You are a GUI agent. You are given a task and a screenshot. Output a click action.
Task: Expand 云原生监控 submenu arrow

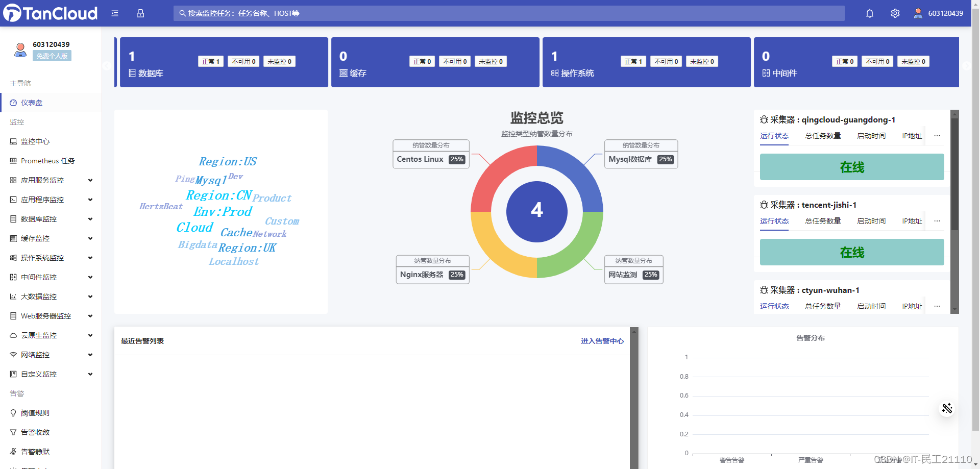tap(90, 335)
